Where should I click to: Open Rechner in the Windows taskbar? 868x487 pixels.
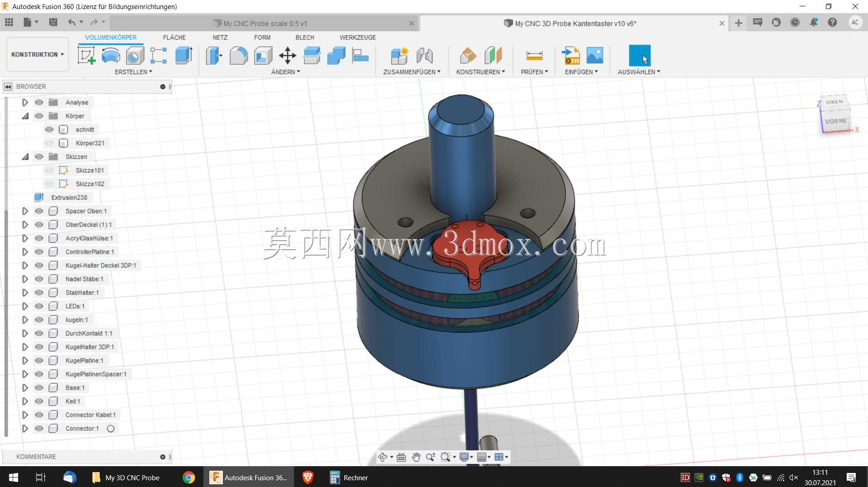click(349, 477)
